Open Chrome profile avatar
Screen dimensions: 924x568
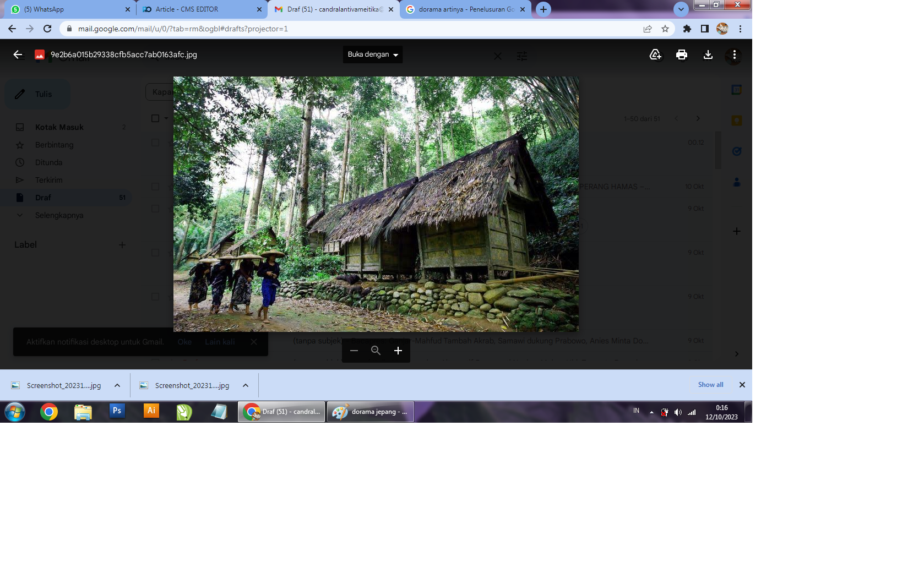(x=722, y=29)
